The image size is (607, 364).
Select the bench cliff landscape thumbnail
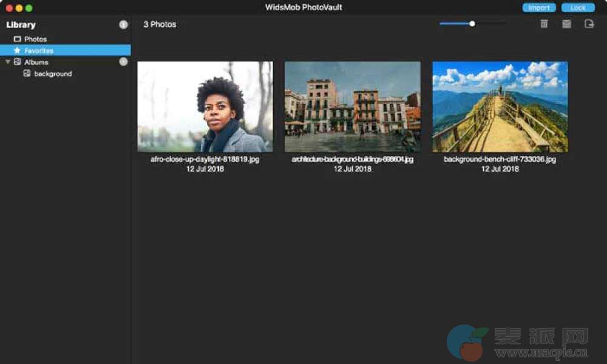point(500,106)
